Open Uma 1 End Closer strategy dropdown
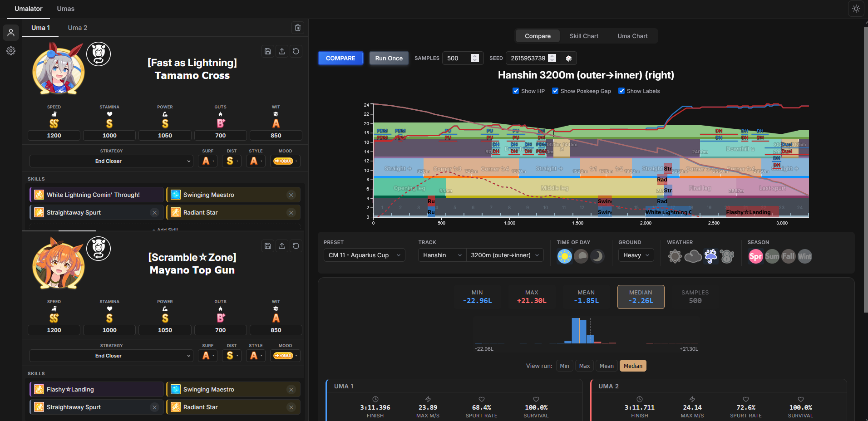 tap(111, 161)
